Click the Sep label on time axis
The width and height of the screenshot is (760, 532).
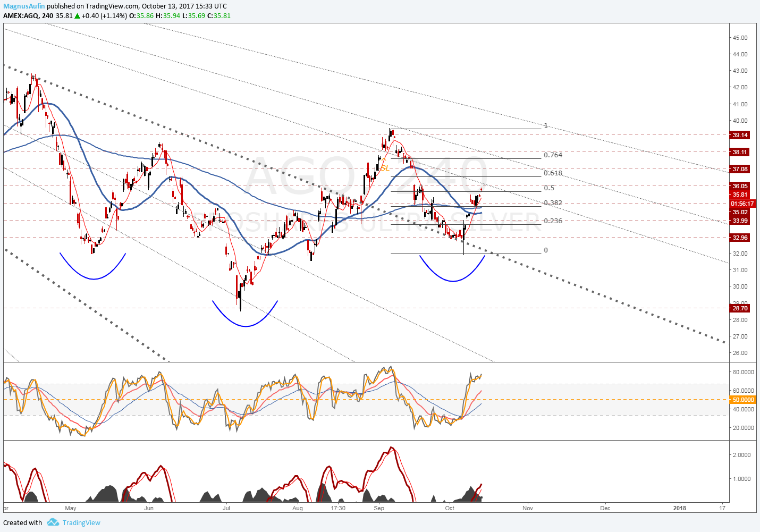[x=379, y=508]
